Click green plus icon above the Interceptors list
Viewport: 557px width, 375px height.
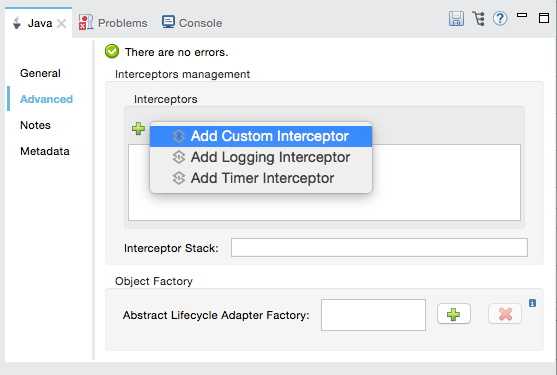(138, 128)
